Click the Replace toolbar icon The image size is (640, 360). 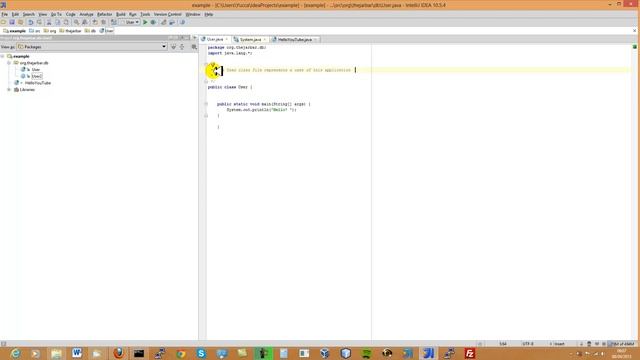(85, 22)
